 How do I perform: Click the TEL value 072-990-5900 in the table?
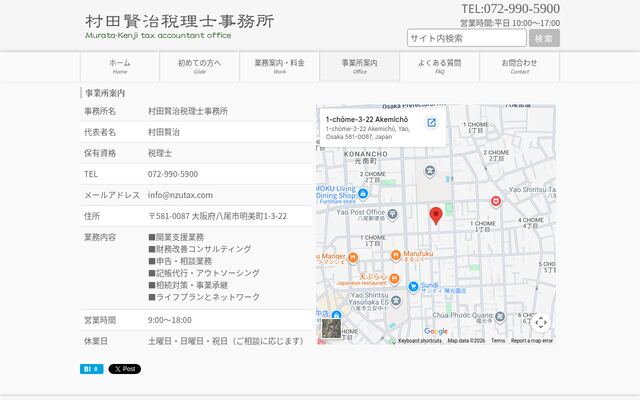coord(173,174)
